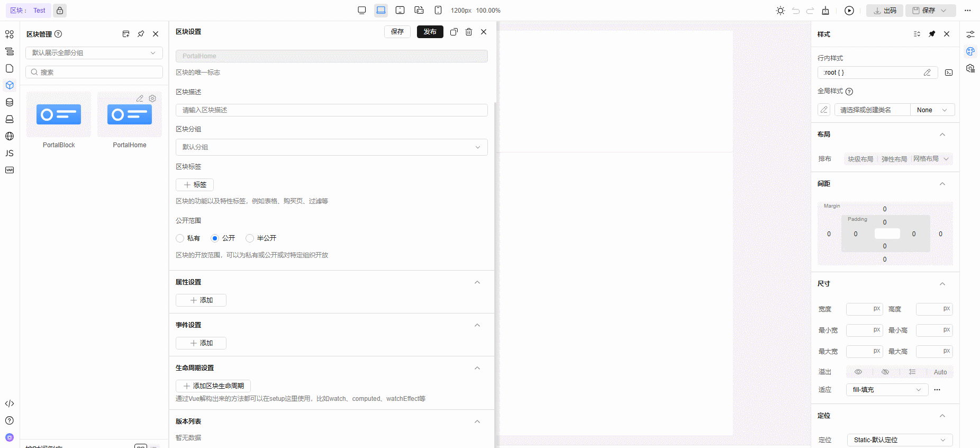Screen dimensions: 980x448
Task: Select the PortalBlock thumbnail
Action: [59, 115]
